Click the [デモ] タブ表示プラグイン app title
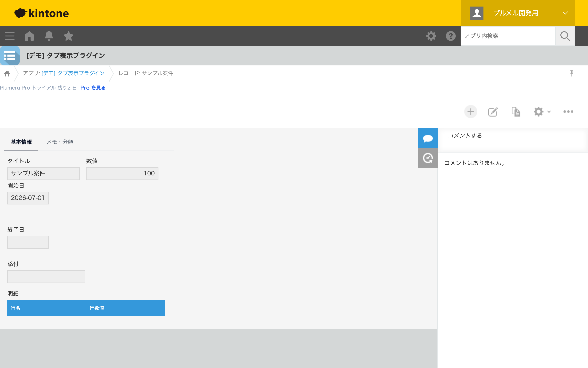Screen dimensions: 588x368 click(66, 55)
